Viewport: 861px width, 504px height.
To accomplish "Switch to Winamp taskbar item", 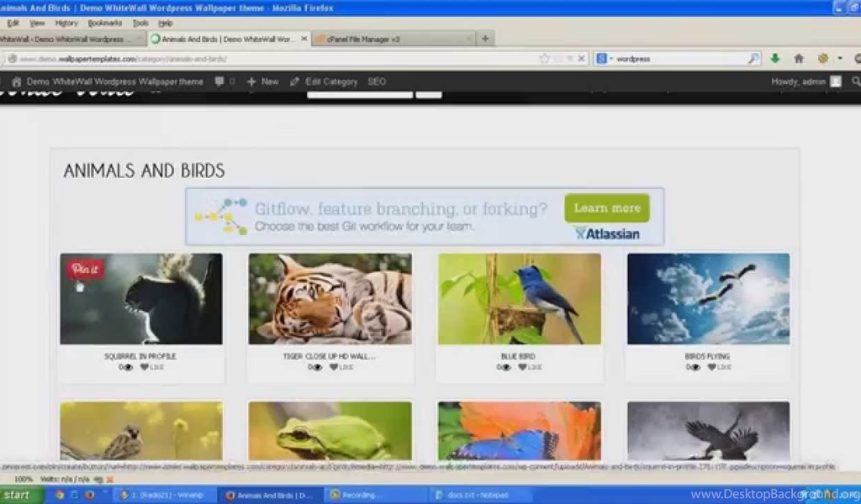I will (x=164, y=496).
